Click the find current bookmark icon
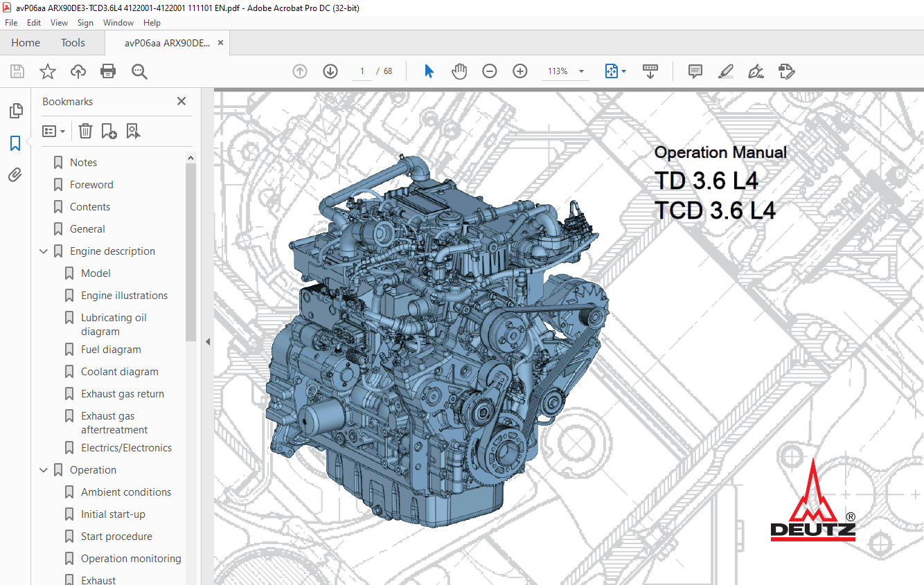The image size is (924, 585). point(134,131)
